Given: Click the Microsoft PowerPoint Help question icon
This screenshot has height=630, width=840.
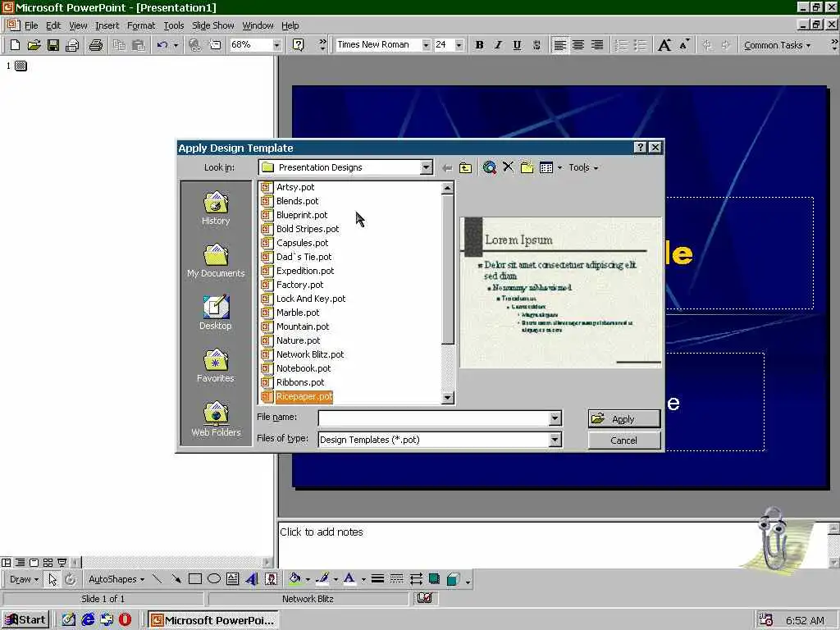Looking at the screenshot, I should click(x=299, y=45).
